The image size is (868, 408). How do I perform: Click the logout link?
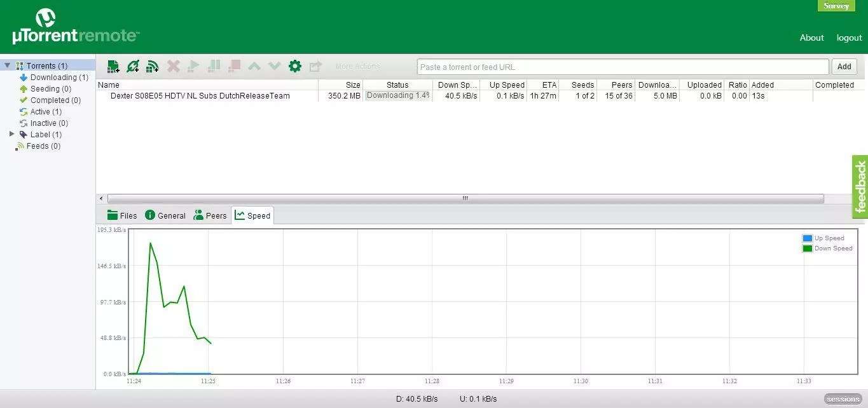coord(849,37)
